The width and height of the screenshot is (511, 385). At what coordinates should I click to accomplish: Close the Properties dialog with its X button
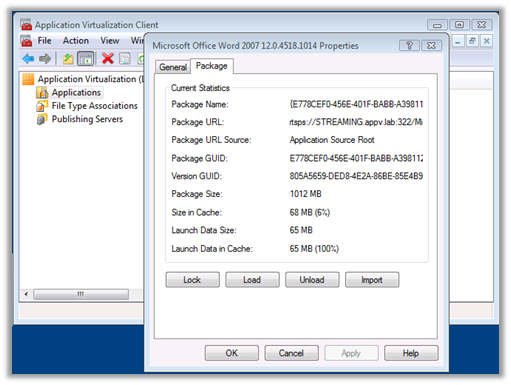(x=431, y=45)
